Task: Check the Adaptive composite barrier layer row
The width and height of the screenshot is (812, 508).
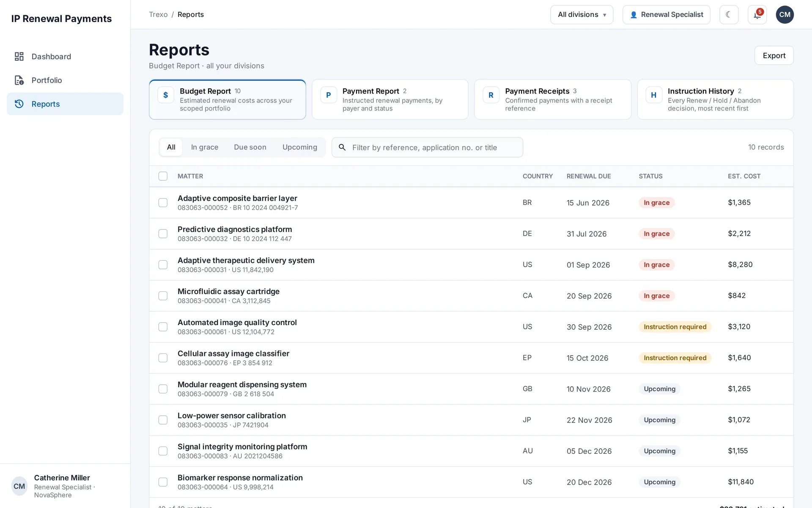Action: tap(163, 203)
